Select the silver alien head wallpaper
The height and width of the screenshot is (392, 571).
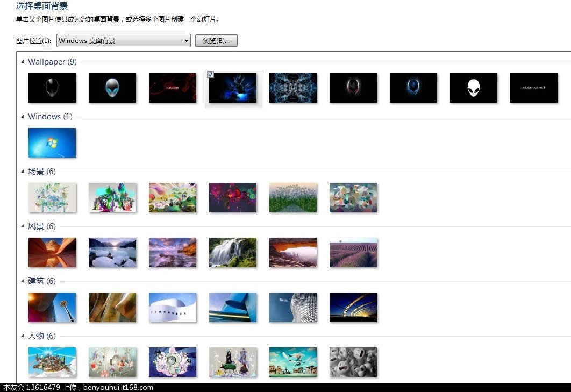[x=52, y=88]
